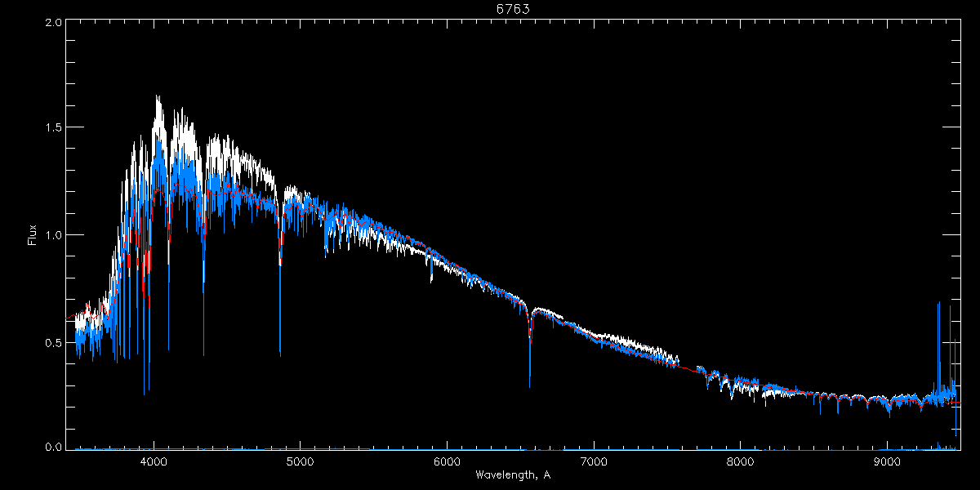This screenshot has height=490, width=980.
Task: Click the 'Wavelength, A' x-axis label
Action: pos(512,475)
